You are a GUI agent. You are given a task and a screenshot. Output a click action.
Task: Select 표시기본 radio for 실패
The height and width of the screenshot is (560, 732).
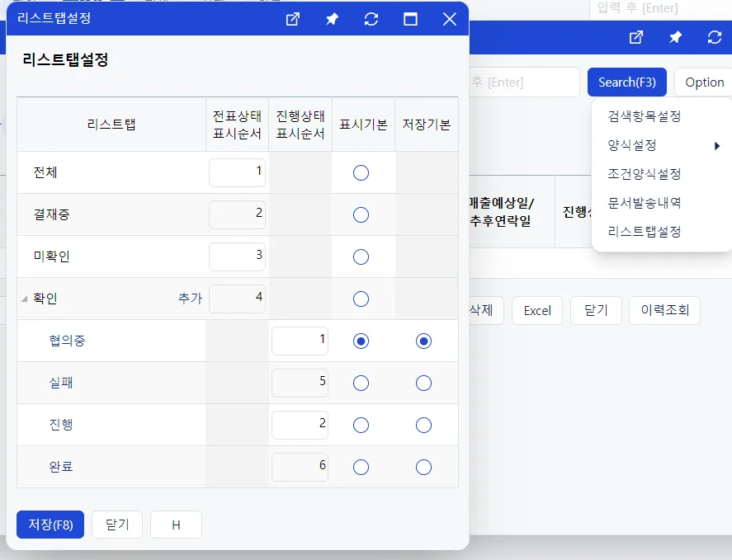point(361,384)
